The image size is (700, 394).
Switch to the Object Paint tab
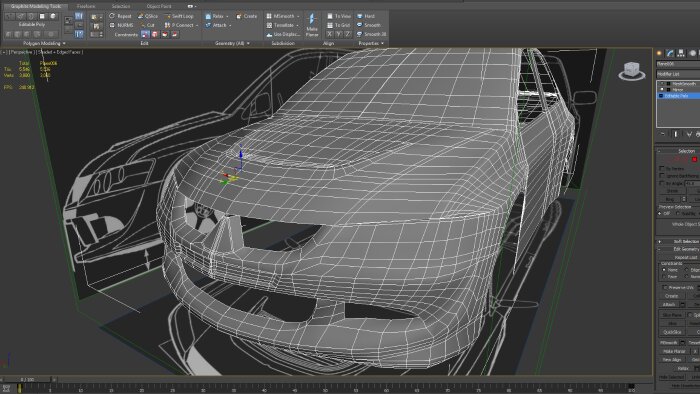click(159, 6)
